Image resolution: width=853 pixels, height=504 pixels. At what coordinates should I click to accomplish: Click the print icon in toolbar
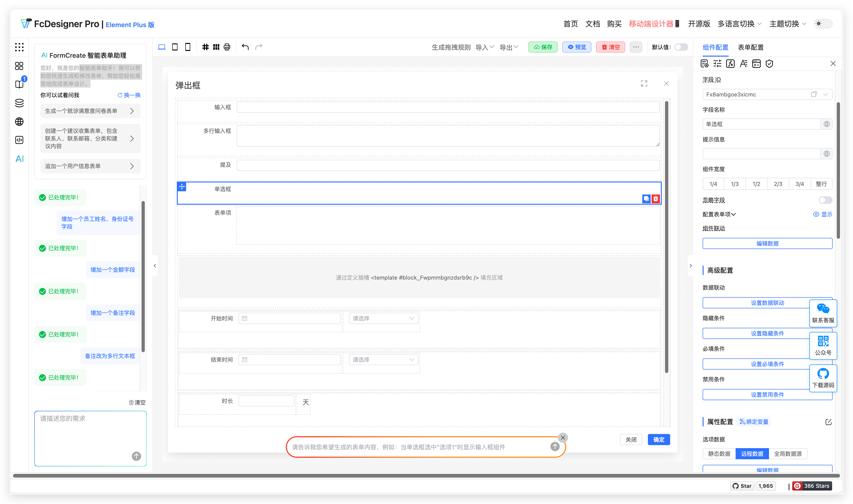click(x=227, y=47)
